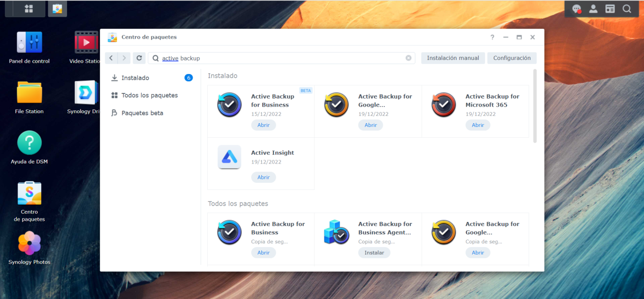Click the installed Active Backup for Google icon

(x=336, y=105)
